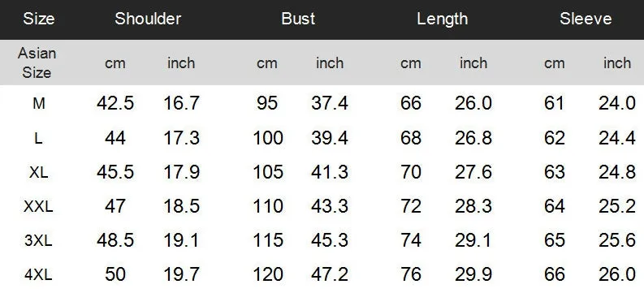Select length value 68 cm
This screenshot has height=293, width=644.
(411, 138)
